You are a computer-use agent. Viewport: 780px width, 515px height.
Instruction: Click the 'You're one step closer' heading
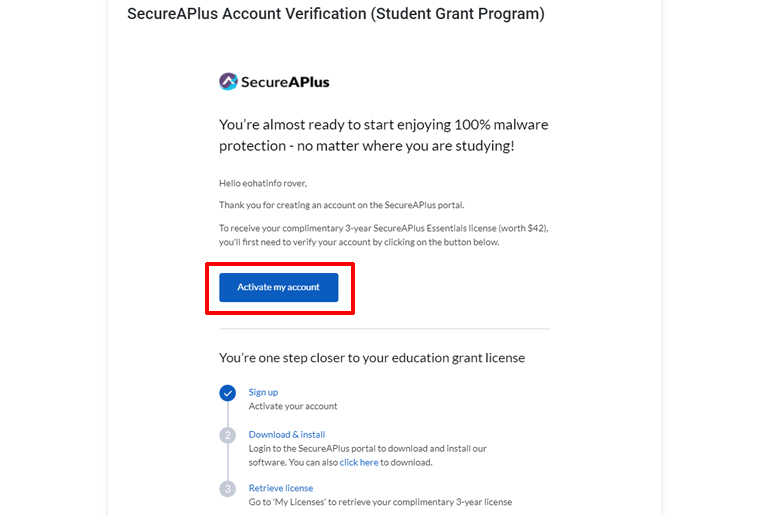[x=372, y=358]
